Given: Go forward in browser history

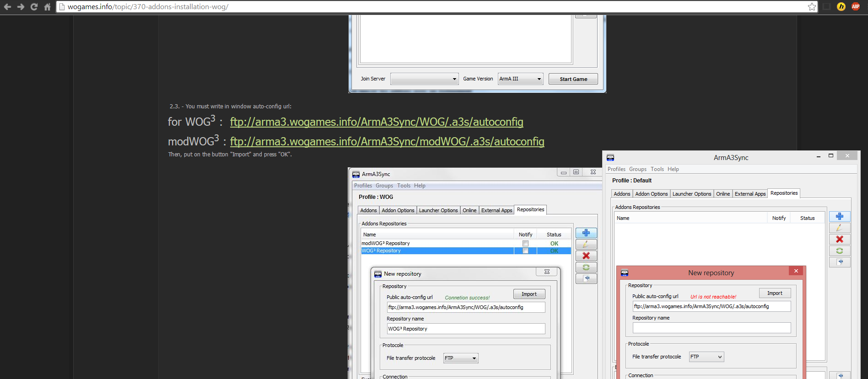Looking at the screenshot, I should coord(21,7).
